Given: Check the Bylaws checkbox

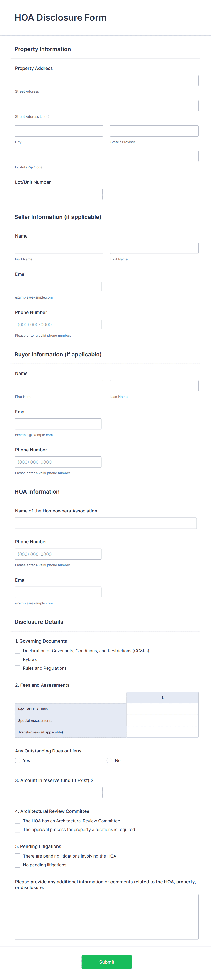Looking at the screenshot, I should (x=17, y=659).
